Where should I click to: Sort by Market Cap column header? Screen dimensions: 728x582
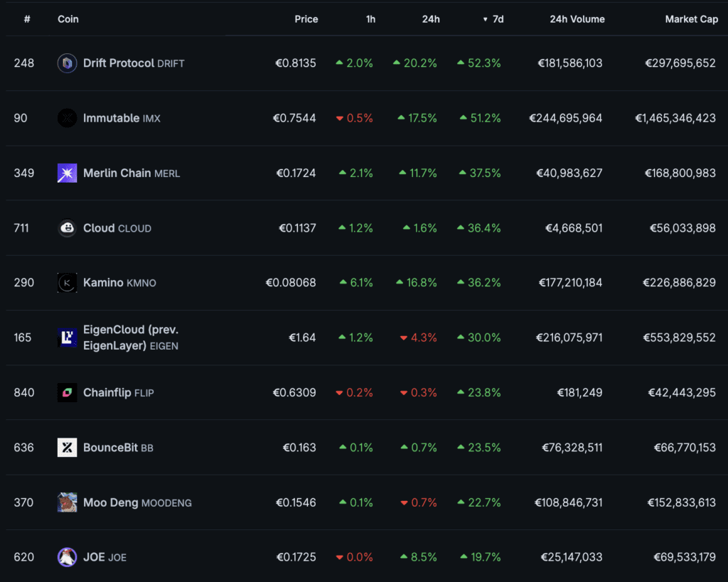coord(691,19)
